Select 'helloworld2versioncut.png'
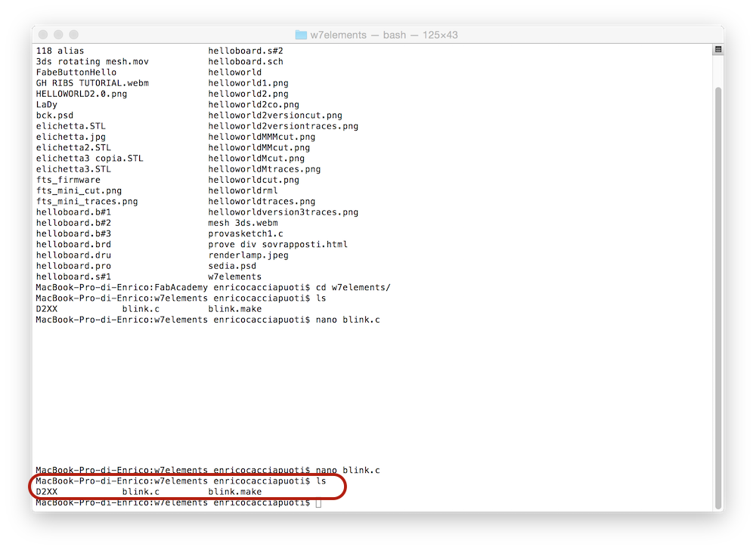The width and height of the screenshot is (756, 550). tap(275, 115)
